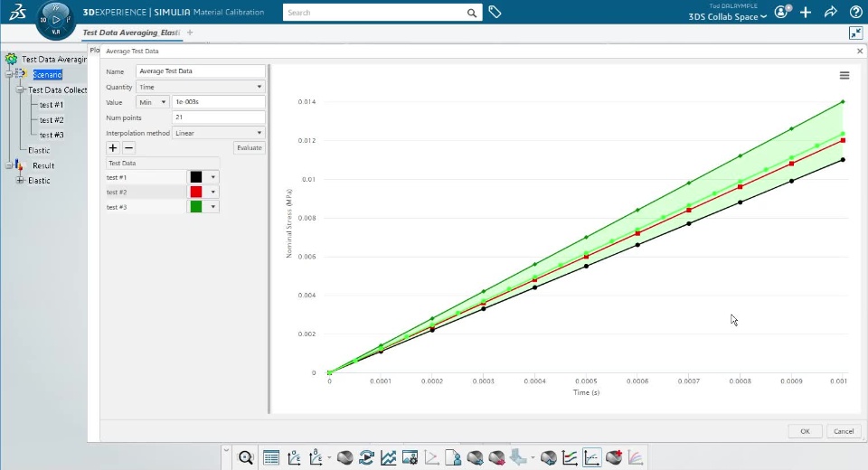Open color dropdown arrow for test #2

click(212, 193)
